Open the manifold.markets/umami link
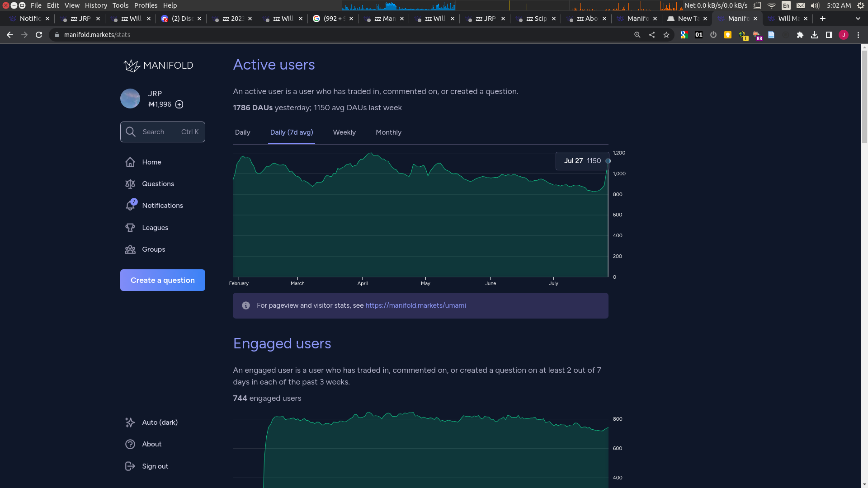Screen dimensions: 868x488 click(x=415, y=305)
